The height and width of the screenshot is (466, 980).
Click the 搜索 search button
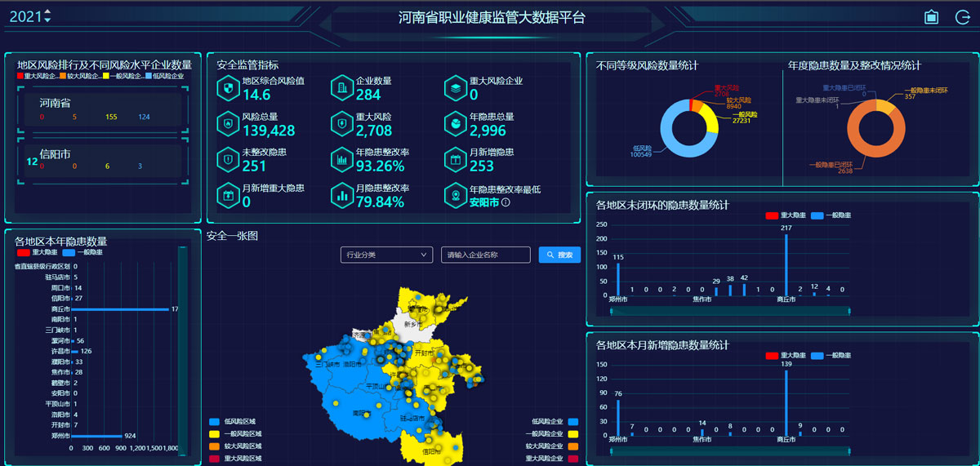(x=559, y=255)
